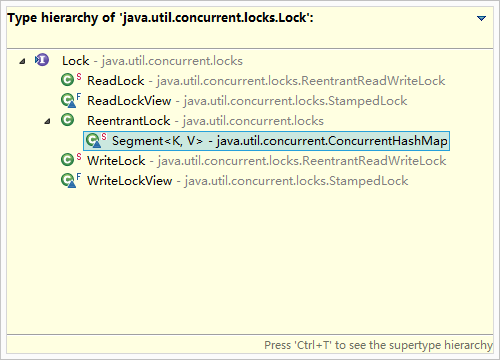Click the Segment static class icon
The width and height of the screenshot is (500, 360).
coord(96,140)
